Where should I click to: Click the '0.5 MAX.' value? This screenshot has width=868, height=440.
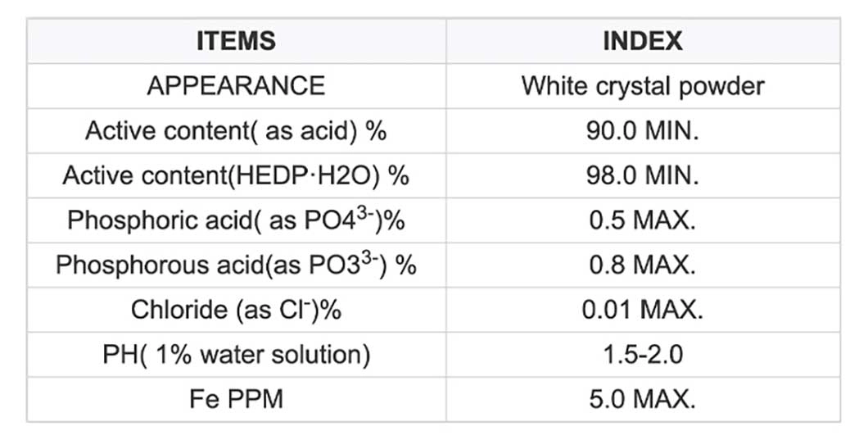642,221
